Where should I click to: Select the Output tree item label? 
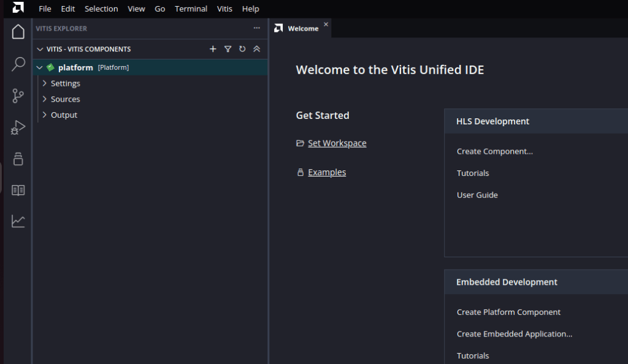pyautogui.click(x=64, y=115)
